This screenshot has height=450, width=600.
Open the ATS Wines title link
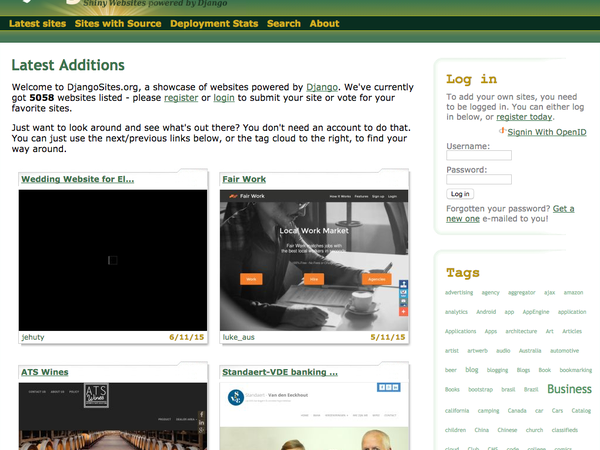[45, 372]
